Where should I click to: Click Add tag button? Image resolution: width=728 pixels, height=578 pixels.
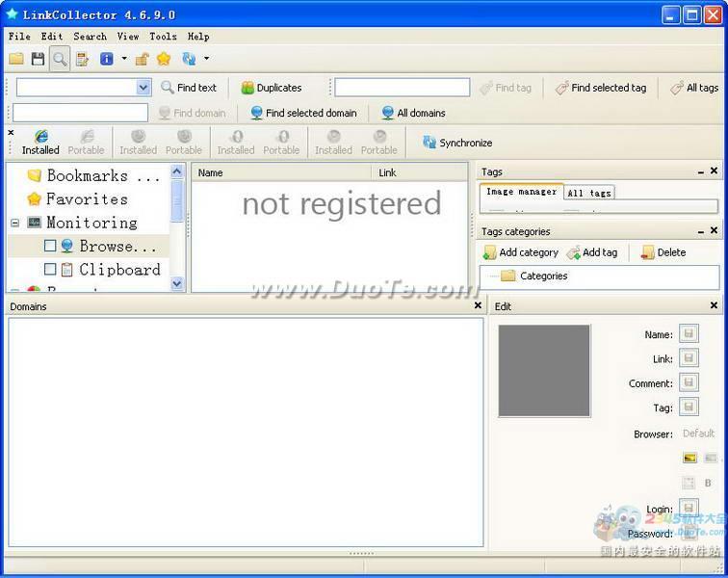click(x=592, y=252)
